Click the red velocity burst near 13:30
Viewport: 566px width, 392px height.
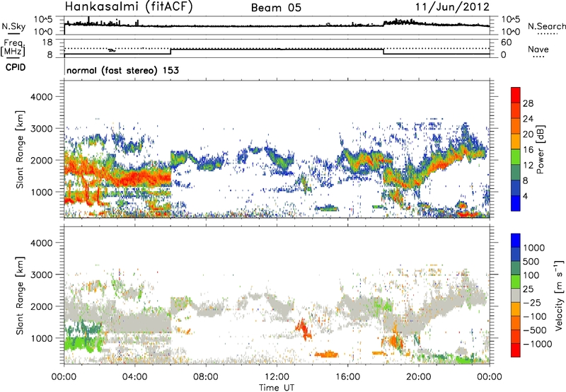[304, 329]
